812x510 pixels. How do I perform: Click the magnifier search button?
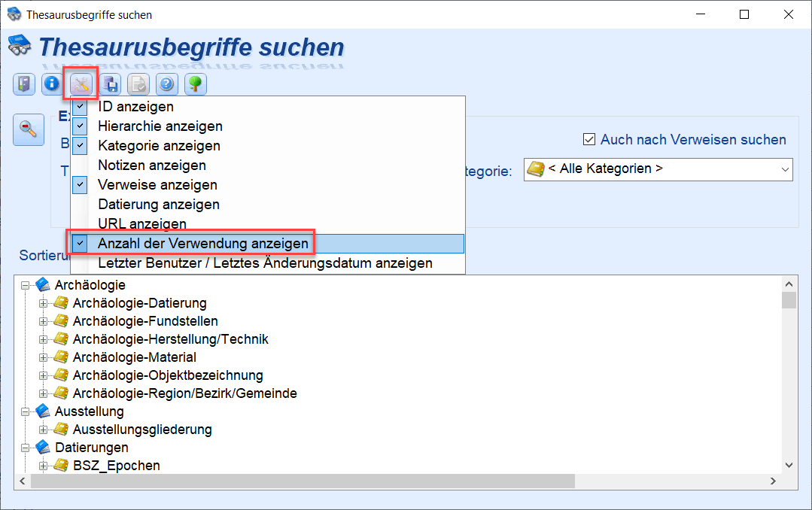29,129
